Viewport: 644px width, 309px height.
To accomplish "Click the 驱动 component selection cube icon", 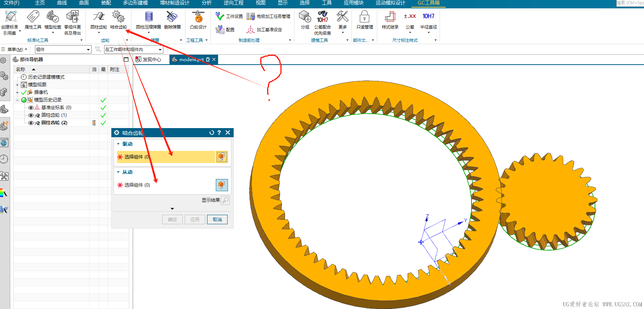I will pos(222,157).
